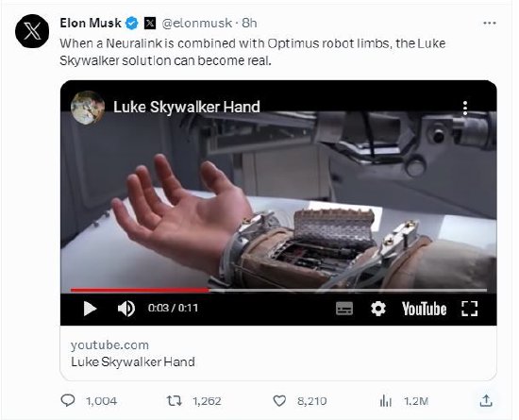Click the YouTube channel avatar in video
The width and height of the screenshot is (519, 420).
88,108
